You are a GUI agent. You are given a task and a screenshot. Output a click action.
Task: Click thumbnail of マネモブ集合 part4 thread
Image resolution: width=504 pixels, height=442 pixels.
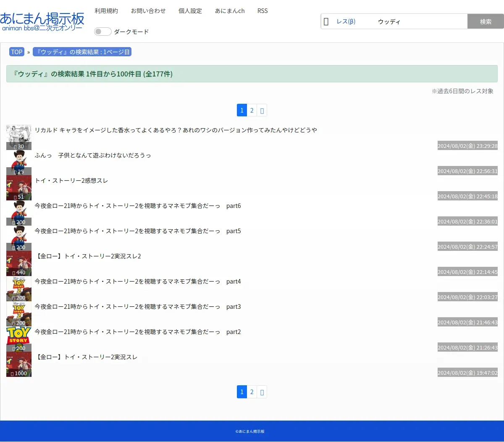(19, 289)
